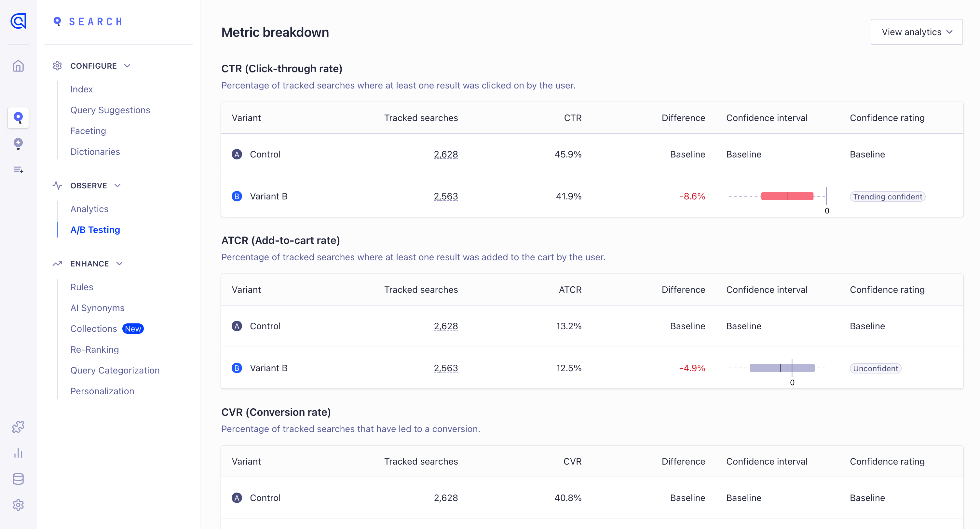
Task: Switch to the Analytics section
Action: pyautogui.click(x=89, y=209)
